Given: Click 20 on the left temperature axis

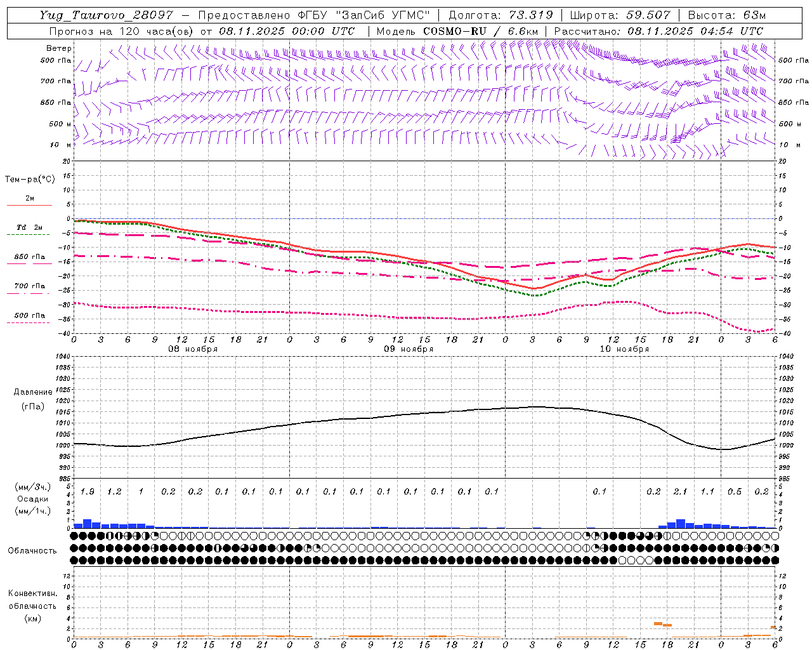Looking at the screenshot, I should click(67, 162).
